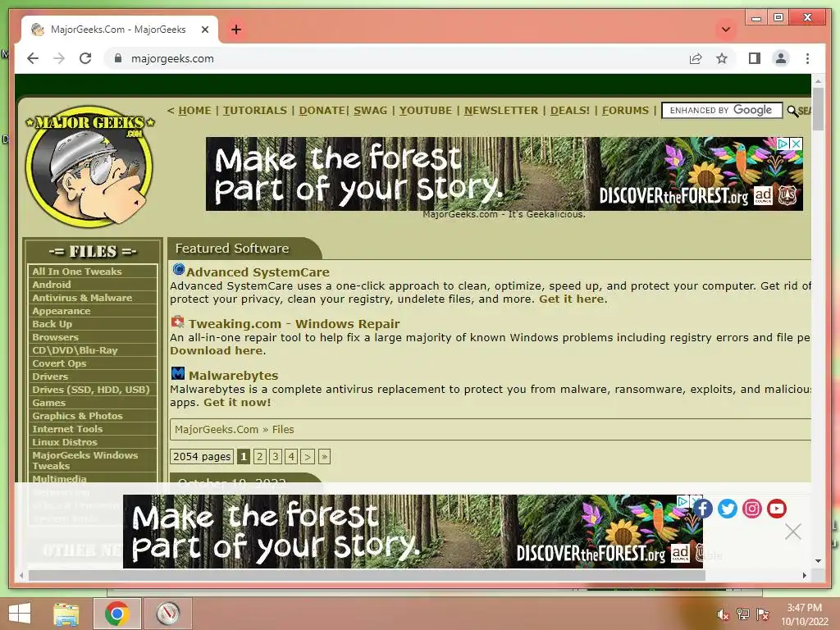This screenshot has height=630, width=840.
Task: Bookmark this page with star icon
Action: pyautogui.click(x=722, y=58)
